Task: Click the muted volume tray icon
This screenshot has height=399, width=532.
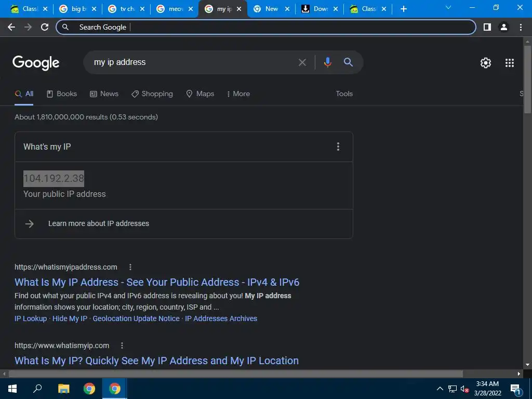Action: [464, 389]
